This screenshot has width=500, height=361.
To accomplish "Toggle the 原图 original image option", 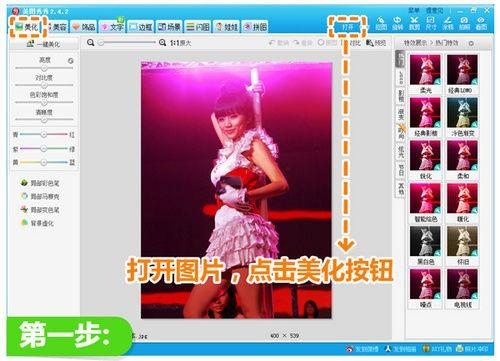I will 327,43.
